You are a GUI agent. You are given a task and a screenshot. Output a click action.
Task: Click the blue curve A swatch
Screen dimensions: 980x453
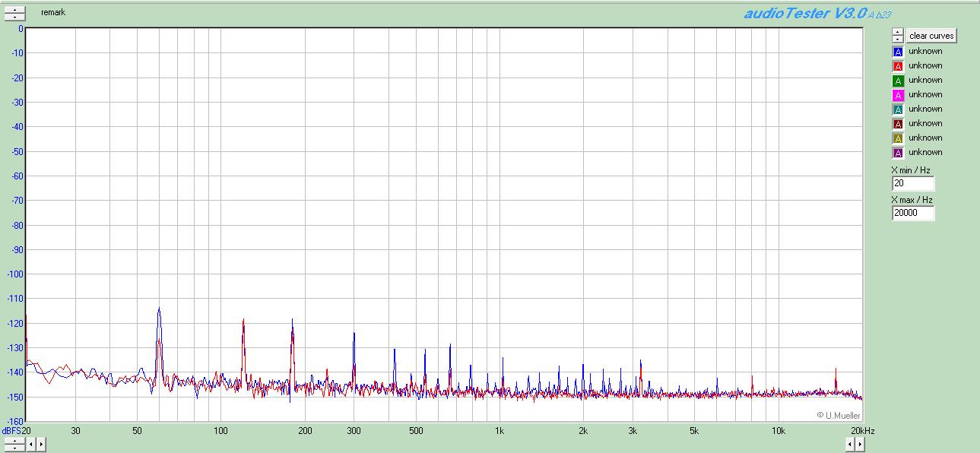pos(898,52)
